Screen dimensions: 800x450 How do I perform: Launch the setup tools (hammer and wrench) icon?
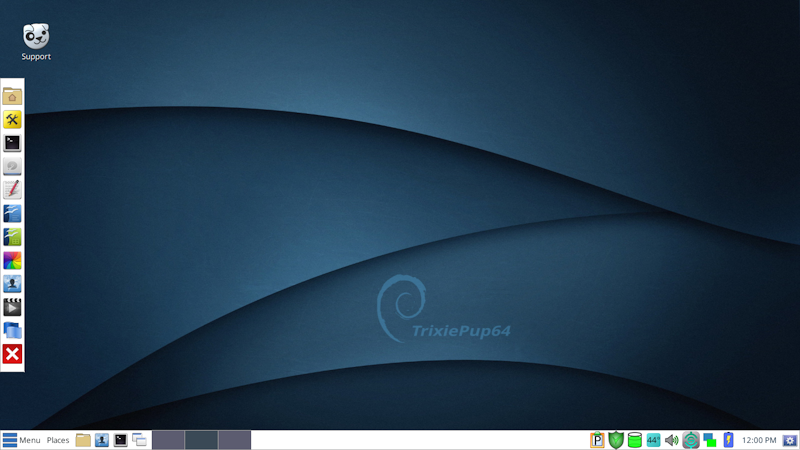(x=13, y=120)
